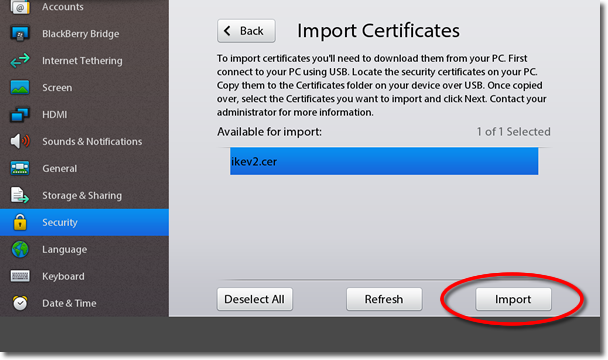The height and width of the screenshot is (360, 608).
Task: Click the Date & Time clock icon
Action: 20,303
